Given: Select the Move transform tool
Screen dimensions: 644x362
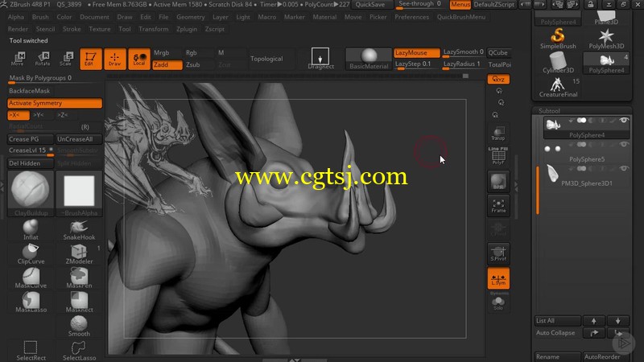Looking at the screenshot, I should [x=18, y=59].
